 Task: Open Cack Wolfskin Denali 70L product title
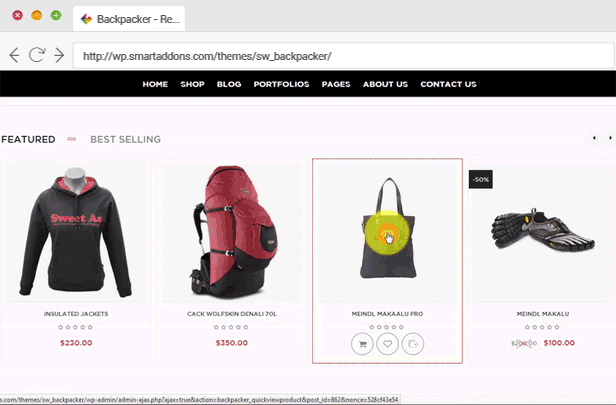coord(232,314)
